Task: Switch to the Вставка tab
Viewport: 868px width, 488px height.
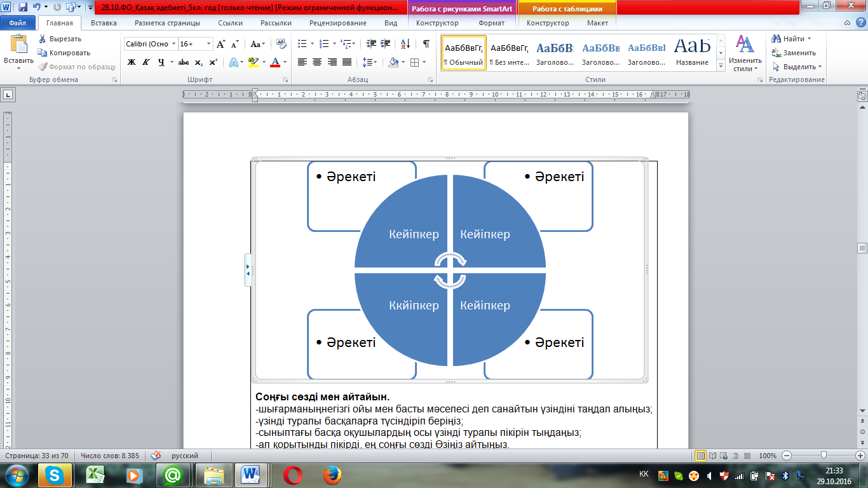Action: point(104,23)
